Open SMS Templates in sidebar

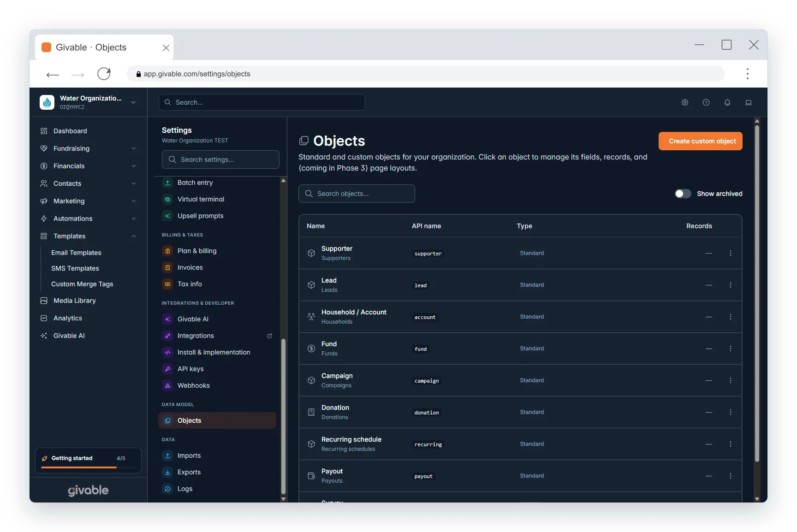pyautogui.click(x=75, y=268)
